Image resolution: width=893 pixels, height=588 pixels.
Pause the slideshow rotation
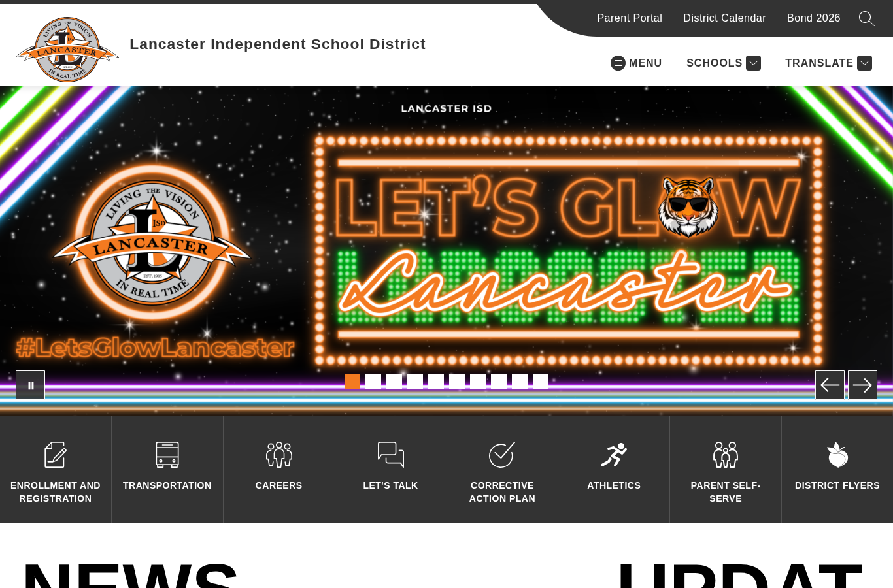(x=31, y=385)
